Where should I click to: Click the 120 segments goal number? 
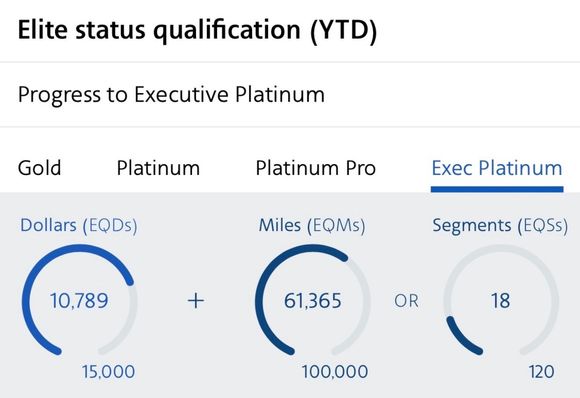542,372
